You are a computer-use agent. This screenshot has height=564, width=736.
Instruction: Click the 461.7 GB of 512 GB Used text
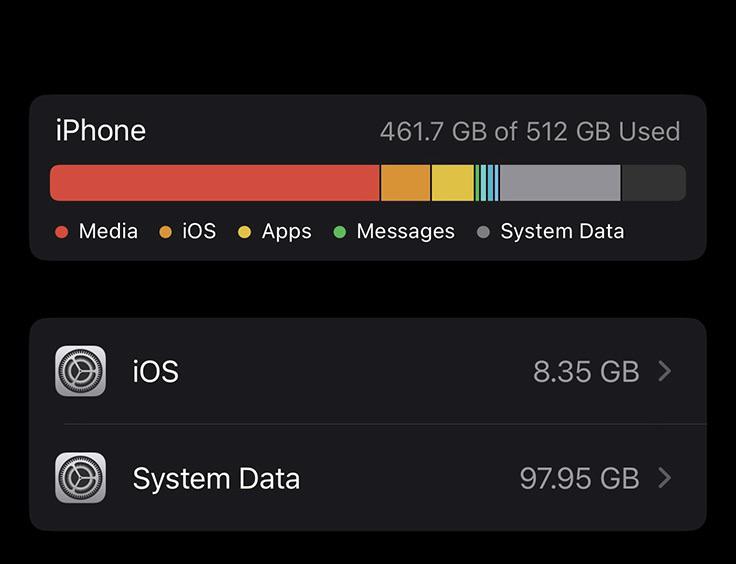(x=529, y=132)
